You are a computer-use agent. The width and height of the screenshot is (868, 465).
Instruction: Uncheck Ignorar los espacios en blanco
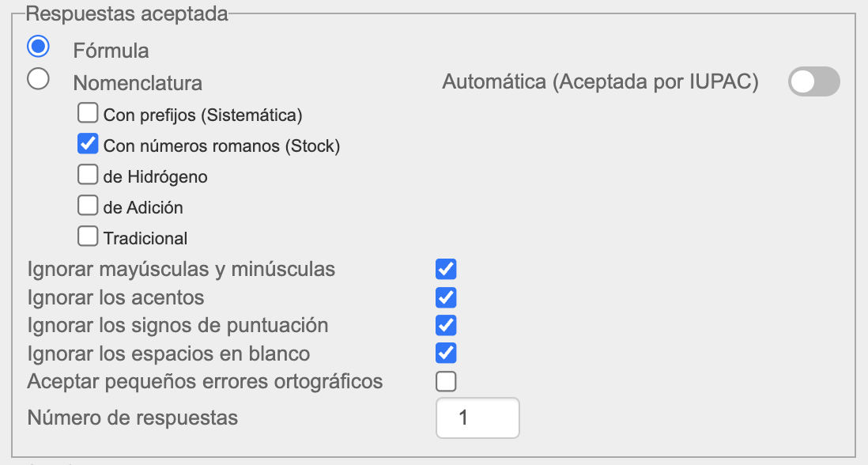[x=446, y=353]
